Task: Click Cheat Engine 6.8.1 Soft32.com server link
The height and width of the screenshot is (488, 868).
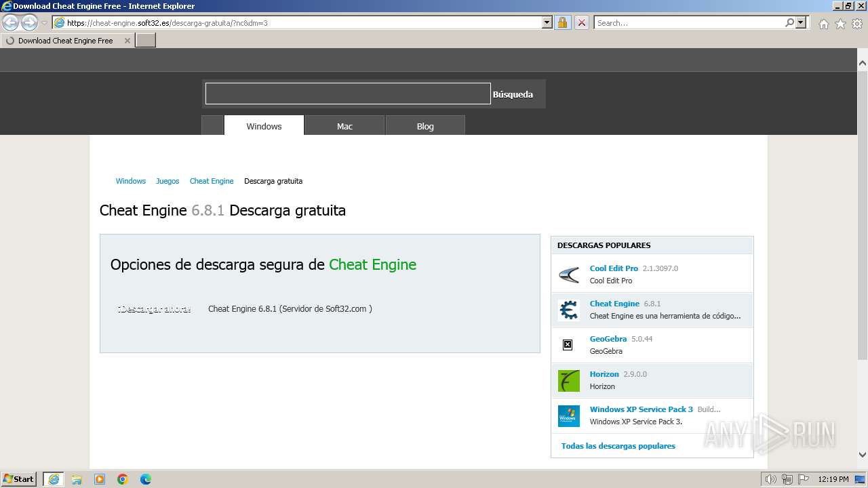Action: point(290,308)
